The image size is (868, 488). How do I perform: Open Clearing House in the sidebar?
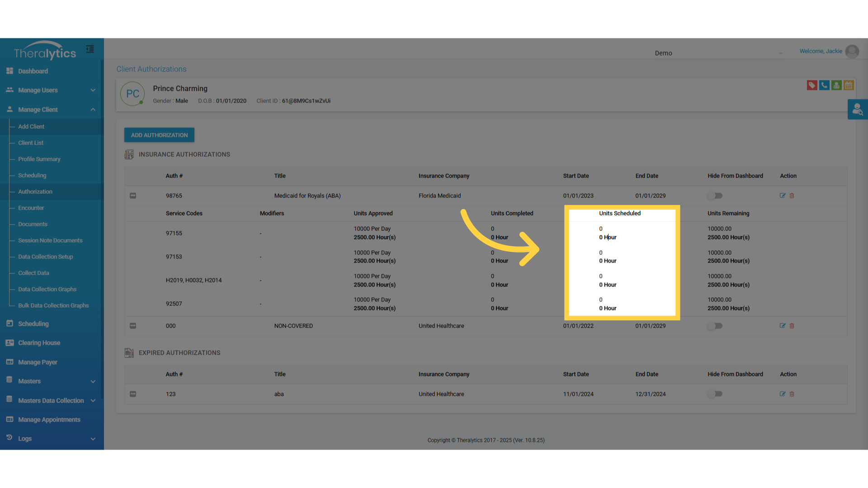pos(39,343)
